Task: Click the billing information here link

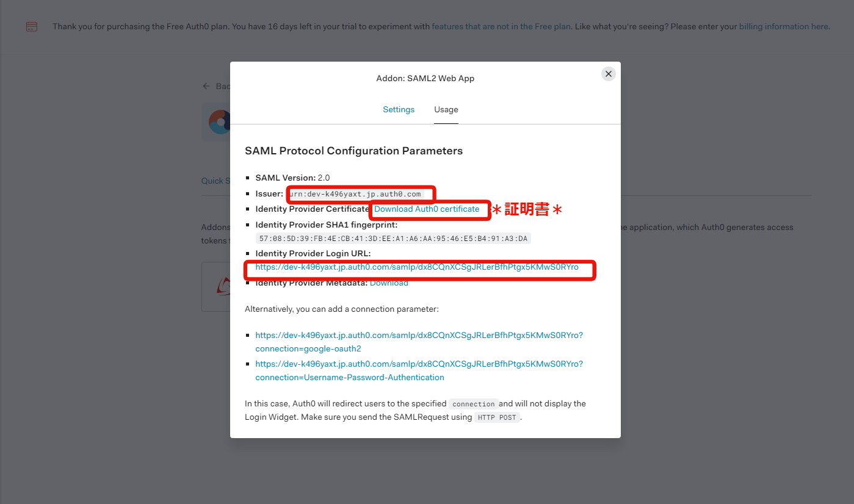Action: [x=784, y=26]
